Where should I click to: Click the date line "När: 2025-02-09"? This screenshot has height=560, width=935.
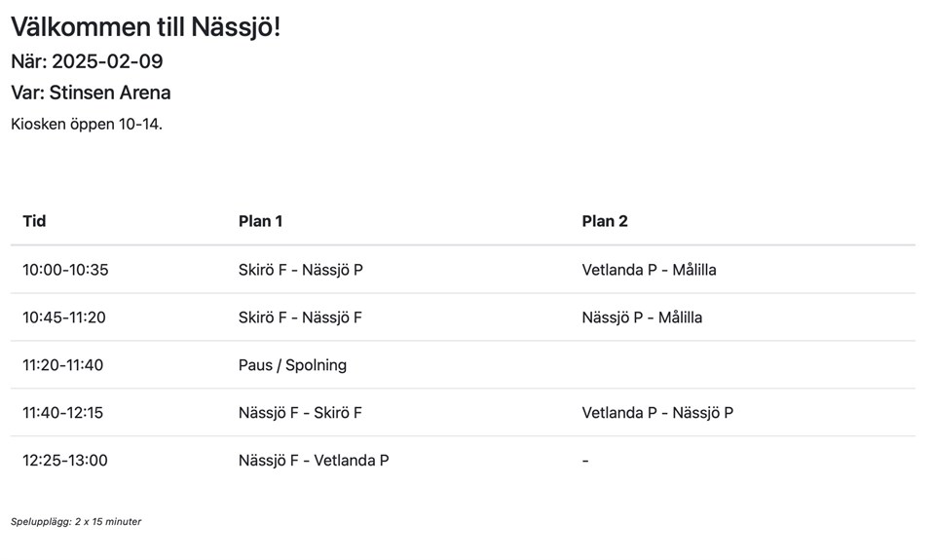tap(87, 61)
